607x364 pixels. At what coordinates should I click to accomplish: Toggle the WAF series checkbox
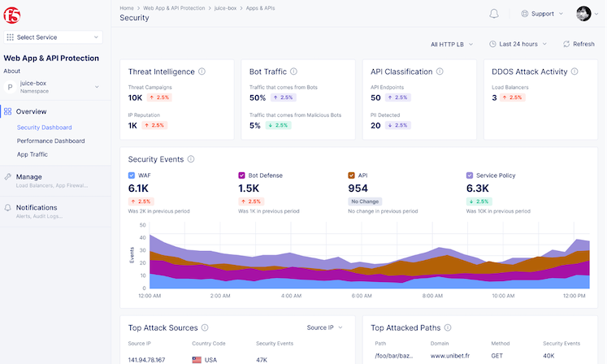click(132, 175)
